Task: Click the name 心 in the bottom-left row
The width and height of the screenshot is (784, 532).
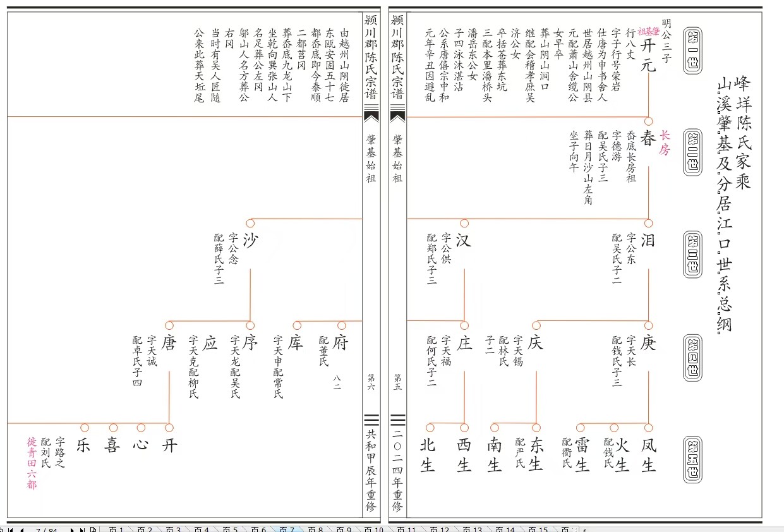Action: point(141,445)
